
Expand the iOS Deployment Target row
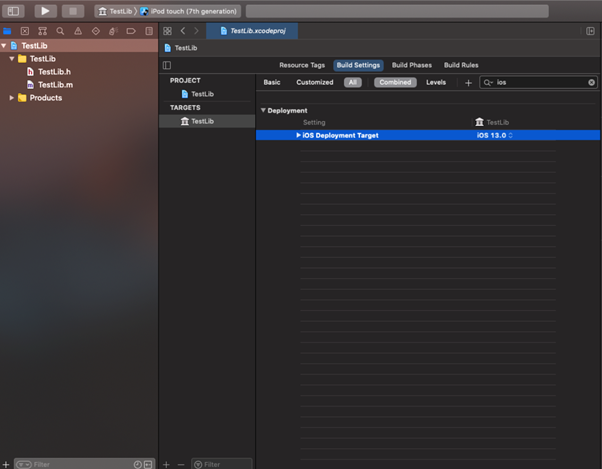(x=298, y=135)
